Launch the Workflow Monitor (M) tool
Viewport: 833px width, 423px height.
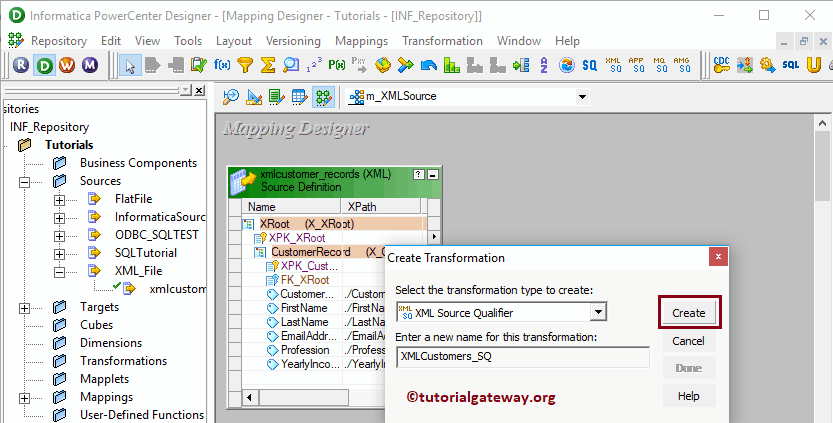click(x=90, y=65)
